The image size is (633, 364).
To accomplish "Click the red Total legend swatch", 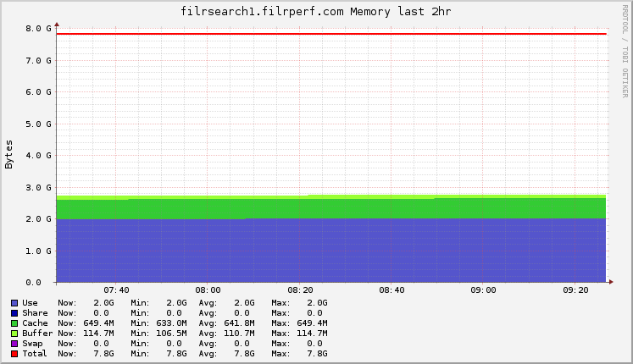I will point(14,354).
